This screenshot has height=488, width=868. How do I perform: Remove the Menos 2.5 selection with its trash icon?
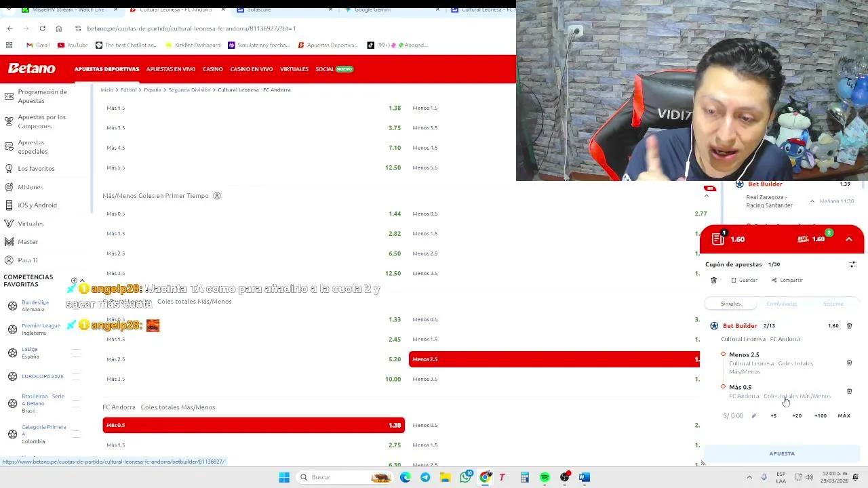849,363
